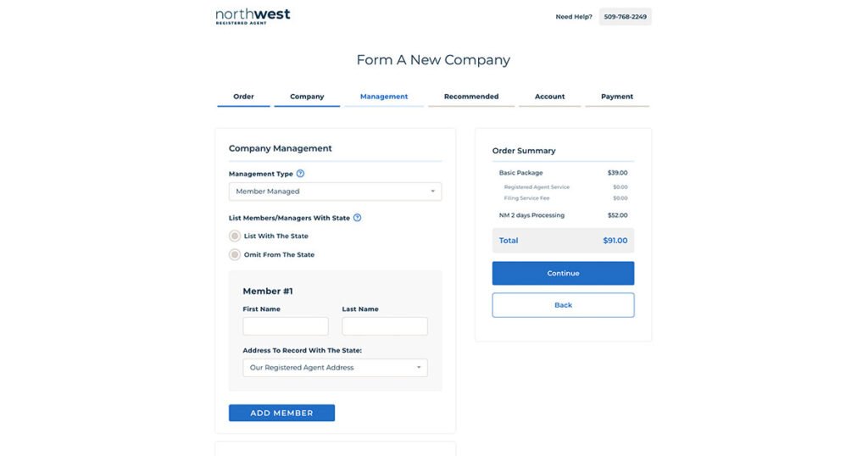Call the 509-768-2249 phone number

point(626,17)
